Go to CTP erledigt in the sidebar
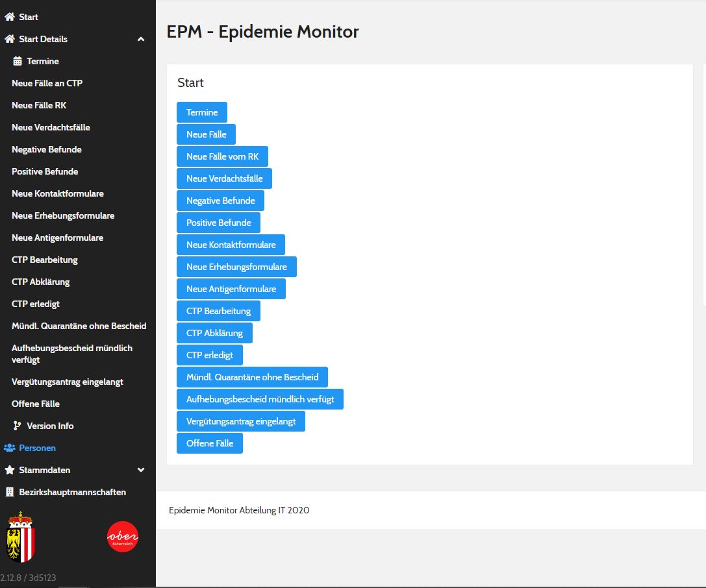This screenshot has width=706, height=588. pyautogui.click(x=36, y=304)
